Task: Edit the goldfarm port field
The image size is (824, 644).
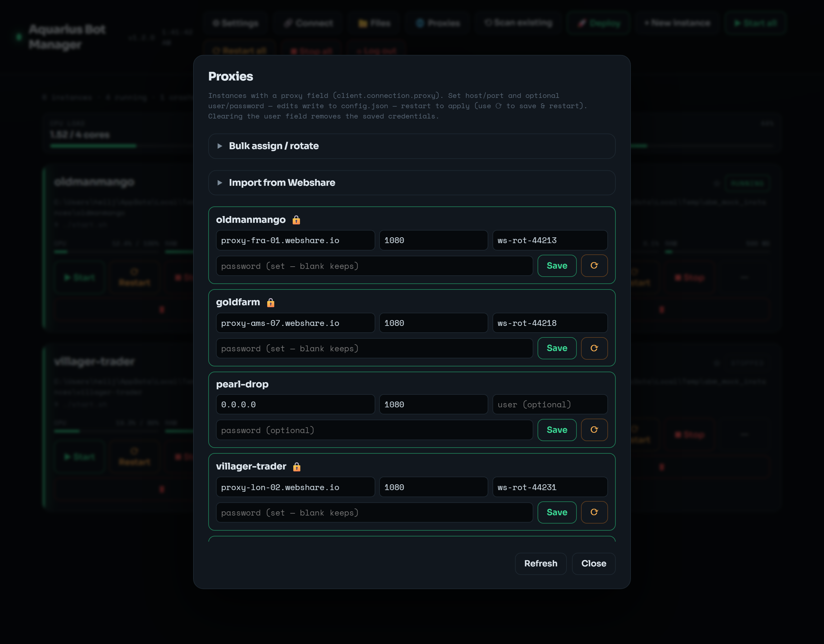Action: [434, 323]
